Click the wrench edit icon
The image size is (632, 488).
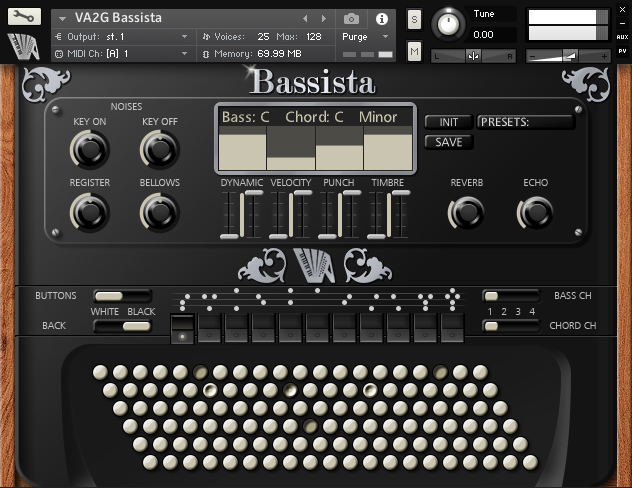point(23,17)
